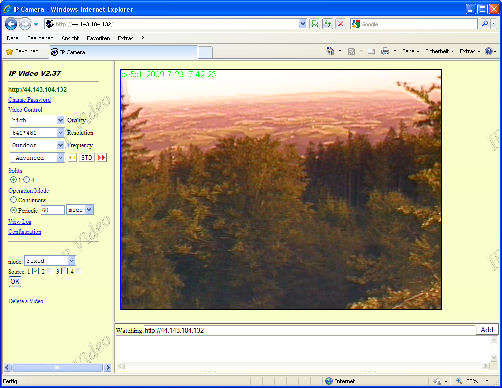
Task: Open the Quality dropdown
Action: [37, 120]
